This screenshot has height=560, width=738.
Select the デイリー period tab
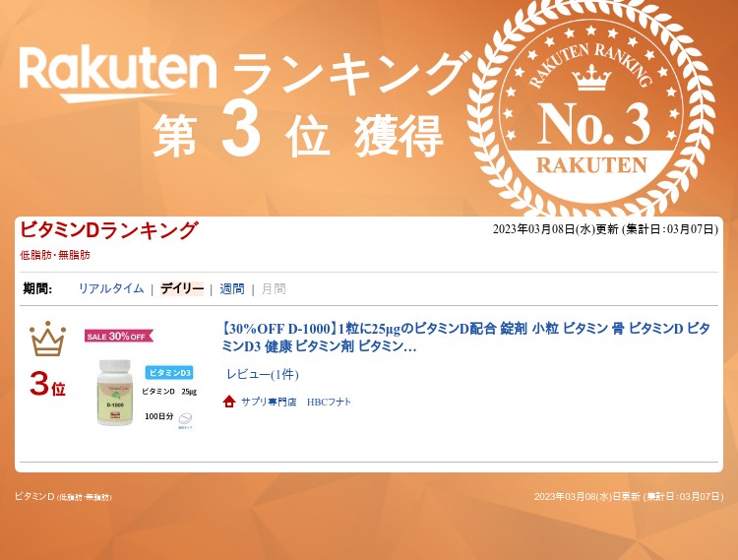tap(182, 288)
